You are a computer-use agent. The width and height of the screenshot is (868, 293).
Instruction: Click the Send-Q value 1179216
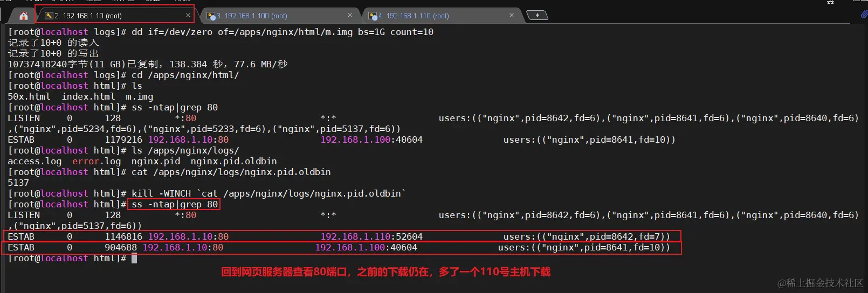[123, 139]
